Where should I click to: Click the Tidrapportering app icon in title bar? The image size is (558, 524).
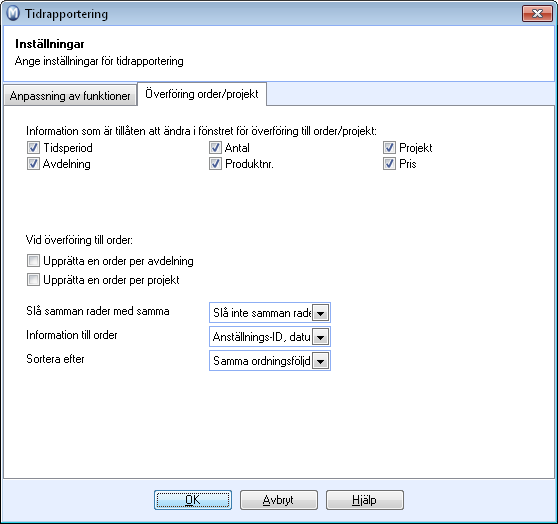click(x=13, y=14)
